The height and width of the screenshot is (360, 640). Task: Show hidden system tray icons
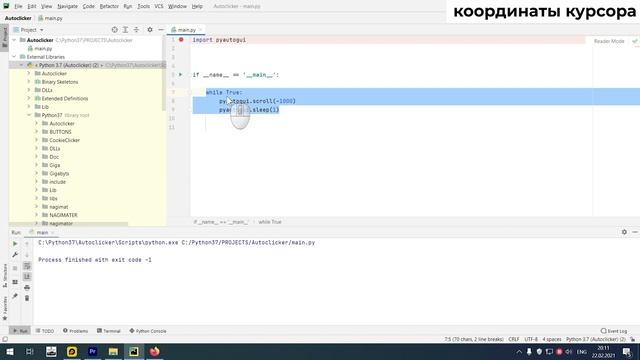519,351
